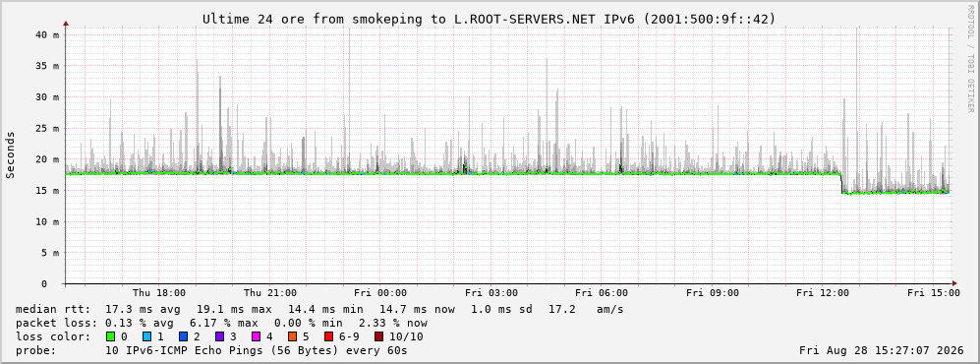Click the Thu 21:00 time axis label
Image resolution: width=980 pixels, height=364 pixels.
tap(270, 293)
